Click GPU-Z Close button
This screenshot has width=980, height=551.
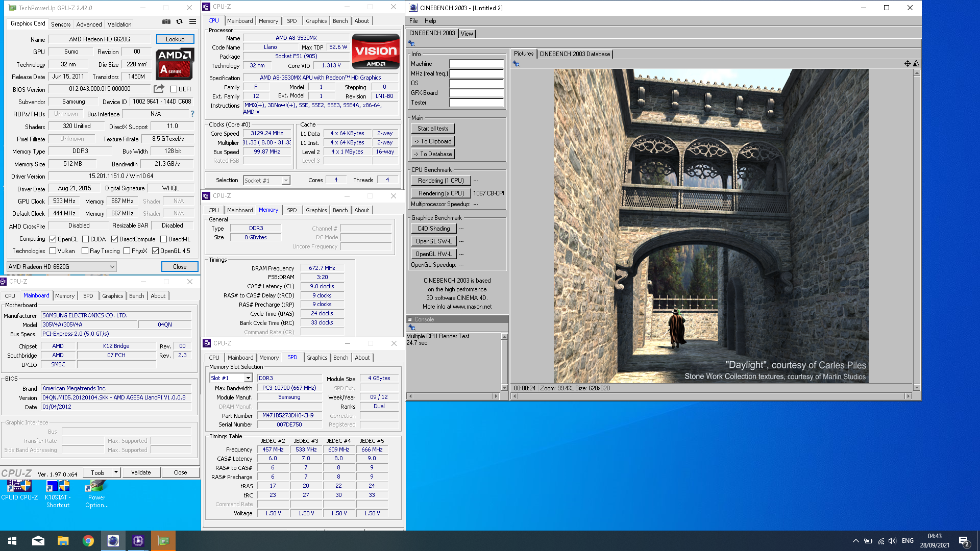(x=180, y=267)
